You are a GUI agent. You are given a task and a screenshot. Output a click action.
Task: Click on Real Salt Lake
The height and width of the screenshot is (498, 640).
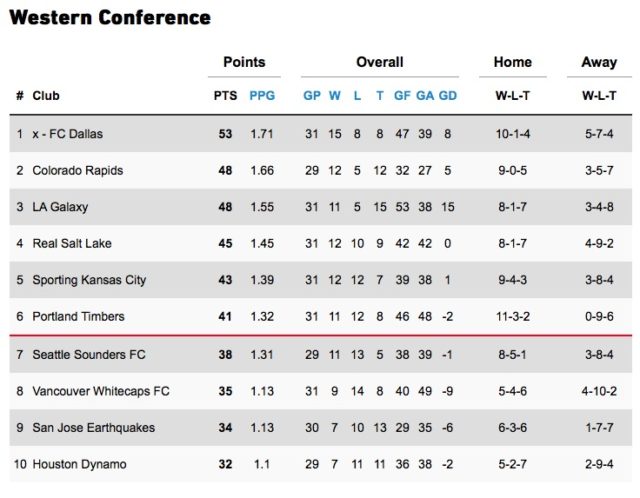[x=72, y=243]
